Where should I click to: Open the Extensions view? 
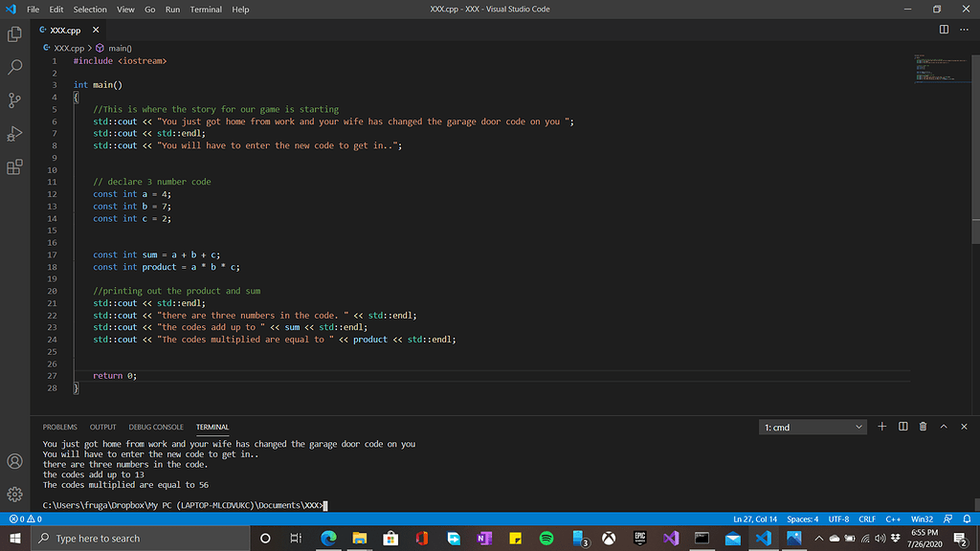tap(14, 166)
